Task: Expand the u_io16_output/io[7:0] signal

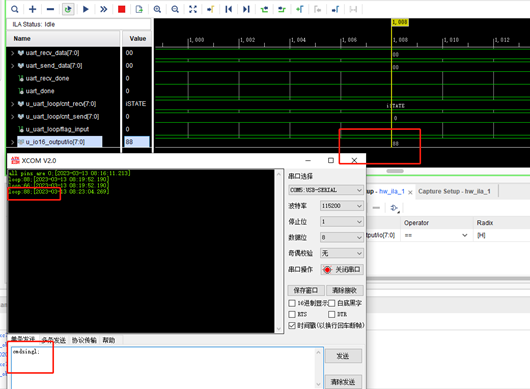Action: [13, 142]
